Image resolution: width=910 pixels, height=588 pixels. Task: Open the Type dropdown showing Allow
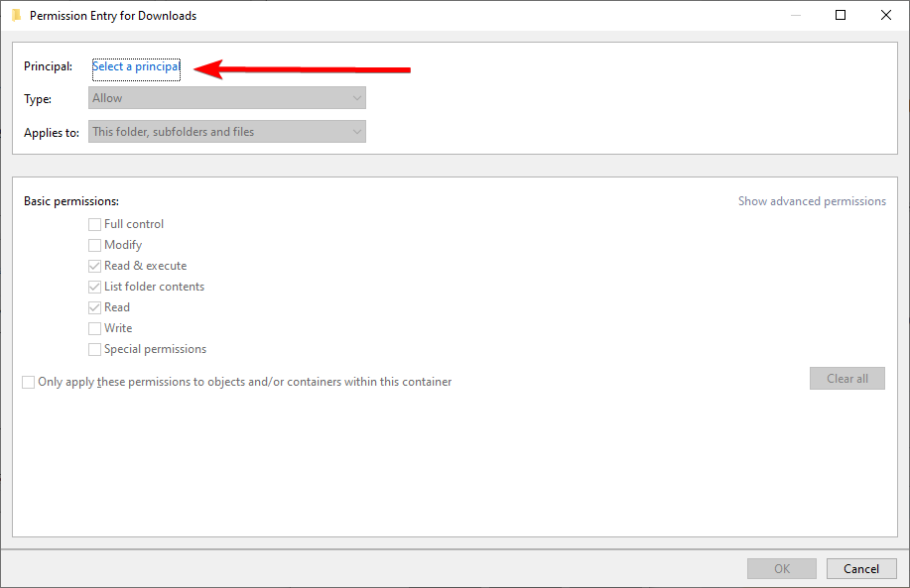227,98
